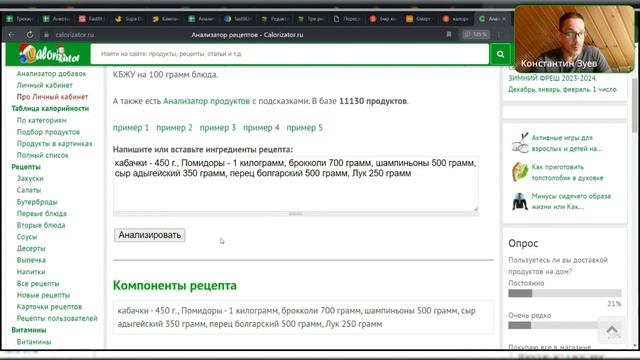This screenshot has height=360, width=640.
Task: Open пример 3 link
Action: tap(218, 128)
